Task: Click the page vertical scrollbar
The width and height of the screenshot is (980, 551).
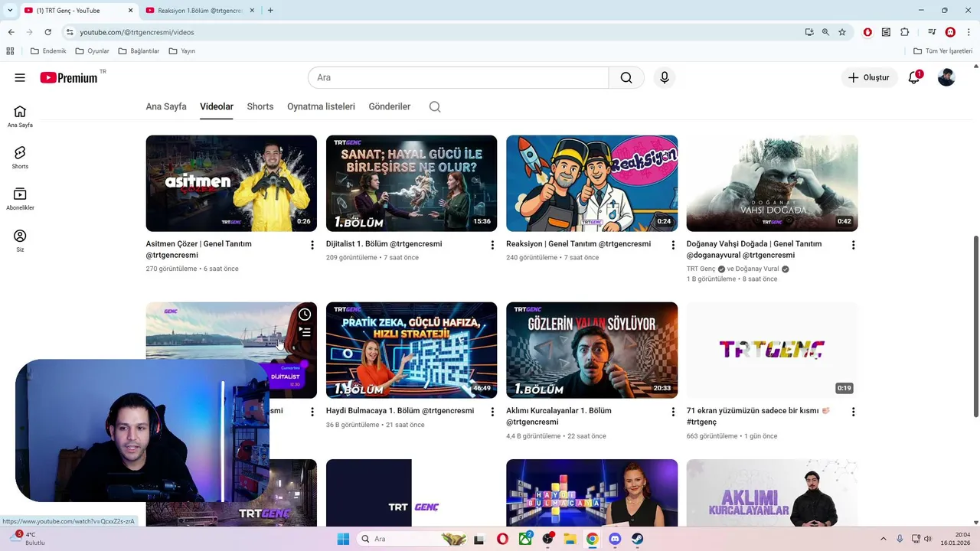Action: point(975,326)
